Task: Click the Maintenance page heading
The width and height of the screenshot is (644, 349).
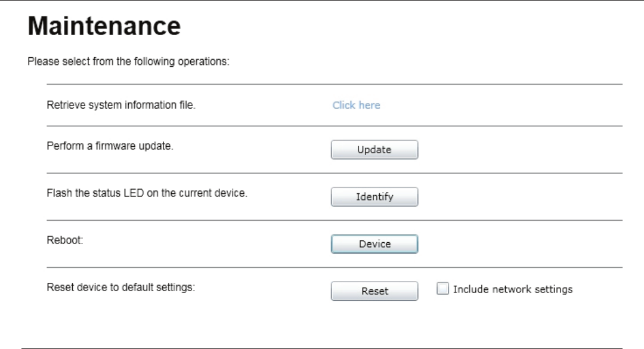Action: pos(104,26)
